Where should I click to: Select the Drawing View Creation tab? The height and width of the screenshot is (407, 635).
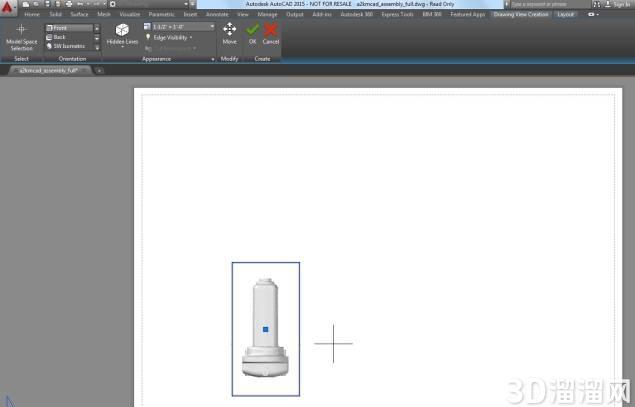(521, 14)
